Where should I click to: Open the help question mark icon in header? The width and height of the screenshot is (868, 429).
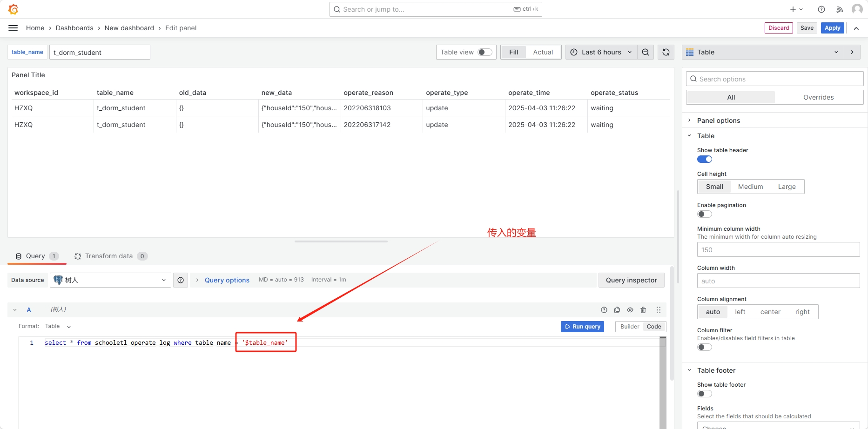point(821,9)
